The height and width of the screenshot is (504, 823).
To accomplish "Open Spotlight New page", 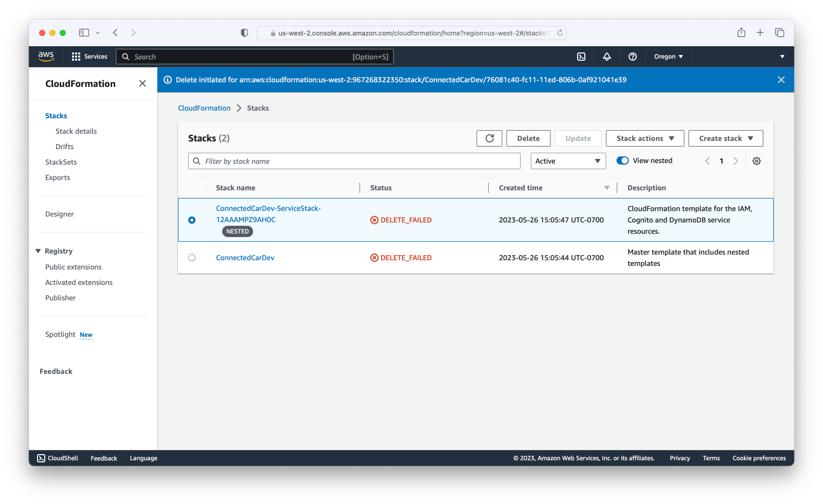I will click(x=69, y=334).
